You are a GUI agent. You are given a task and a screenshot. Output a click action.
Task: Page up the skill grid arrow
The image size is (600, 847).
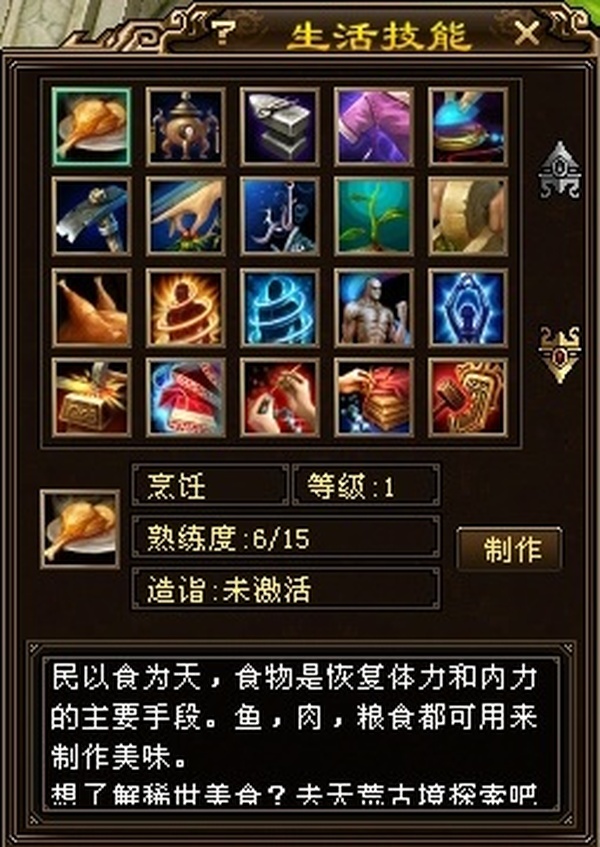coord(560,171)
